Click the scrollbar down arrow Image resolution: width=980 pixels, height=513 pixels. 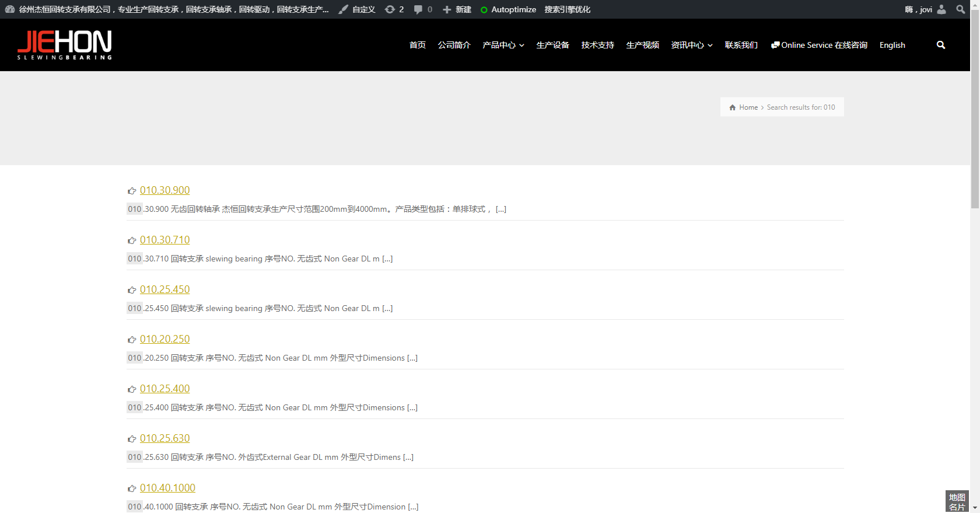coord(975,508)
